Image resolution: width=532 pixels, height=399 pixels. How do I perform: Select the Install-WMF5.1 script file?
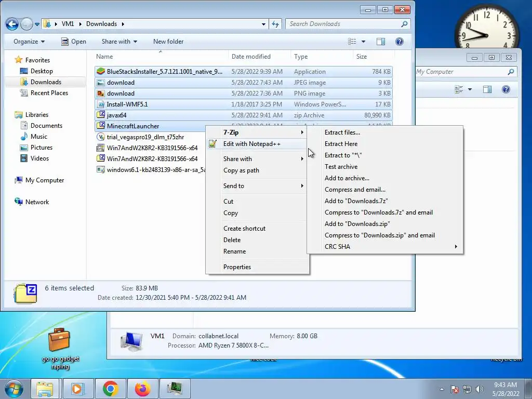[x=244, y=104]
